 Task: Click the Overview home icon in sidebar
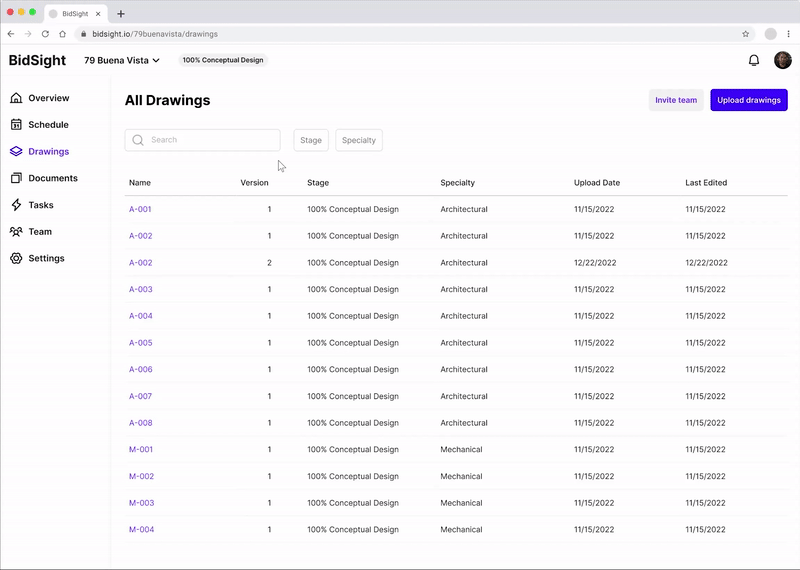pyautogui.click(x=16, y=98)
